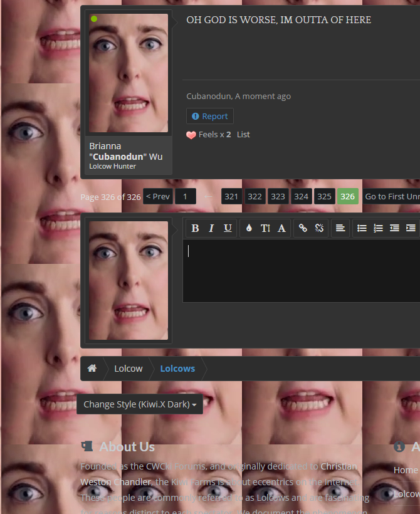Go to the previous page with Prev
Viewport: 420px width, 514px height.
coord(158,196)
